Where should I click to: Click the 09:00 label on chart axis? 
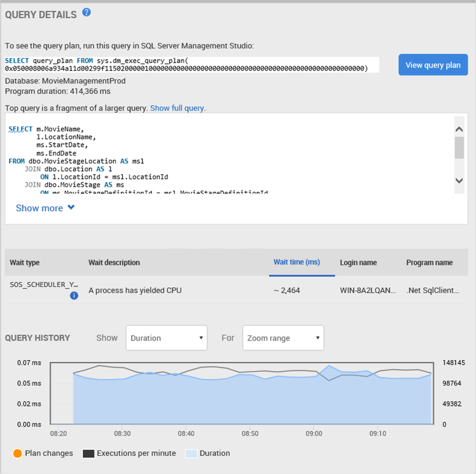tap(314, 433)
